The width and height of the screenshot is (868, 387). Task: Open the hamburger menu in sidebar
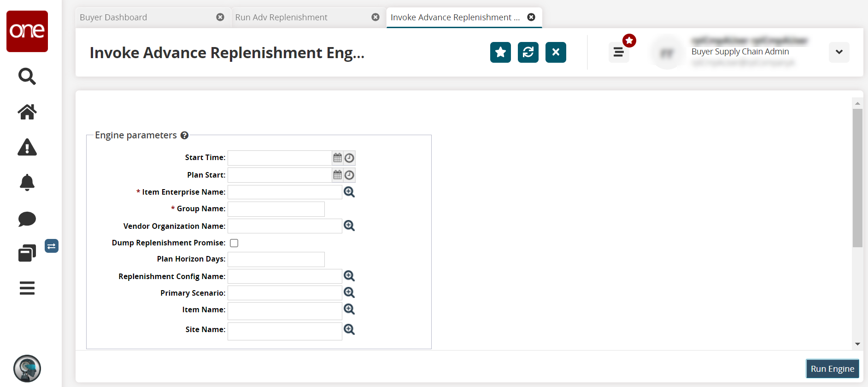(x=27, y=288)
